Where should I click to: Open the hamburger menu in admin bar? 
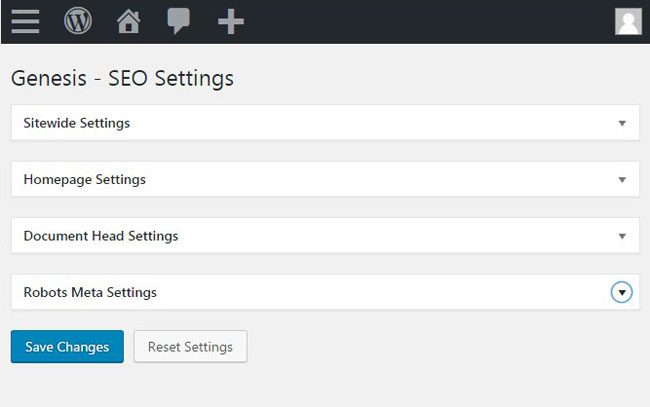[x=25, y=21]
